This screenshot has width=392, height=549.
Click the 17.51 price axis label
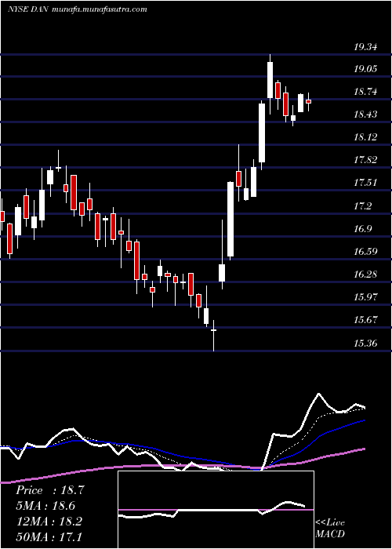pos(365,183)
